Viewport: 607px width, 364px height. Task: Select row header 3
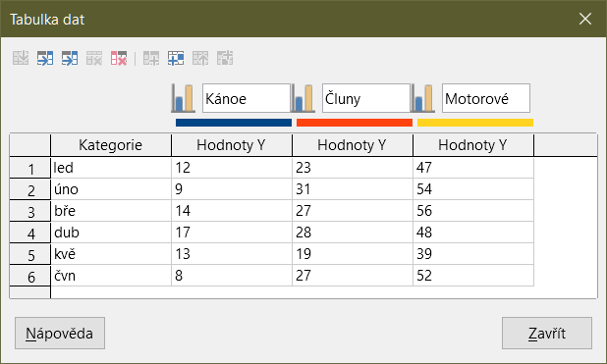click(30, 211)
